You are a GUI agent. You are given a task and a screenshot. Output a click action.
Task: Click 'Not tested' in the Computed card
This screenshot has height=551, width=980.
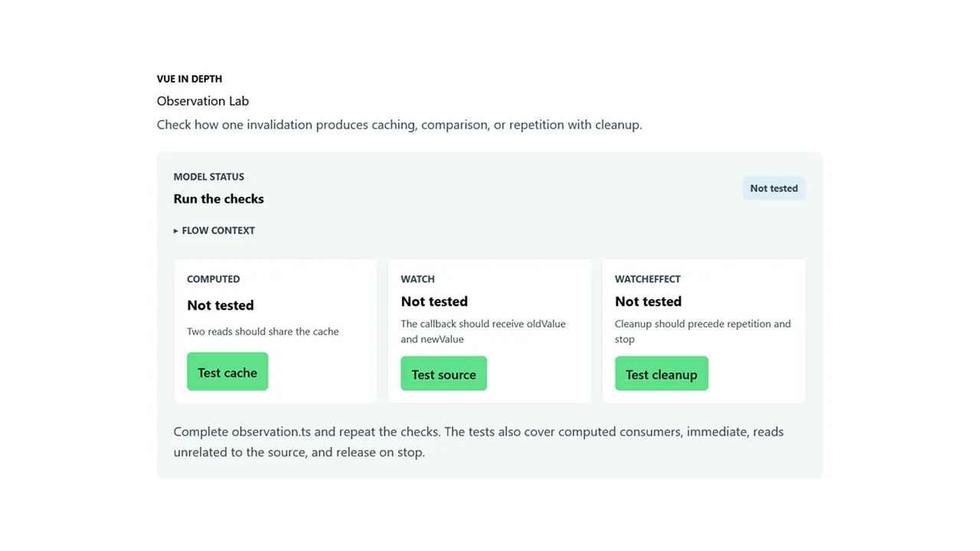pos(220,305)
